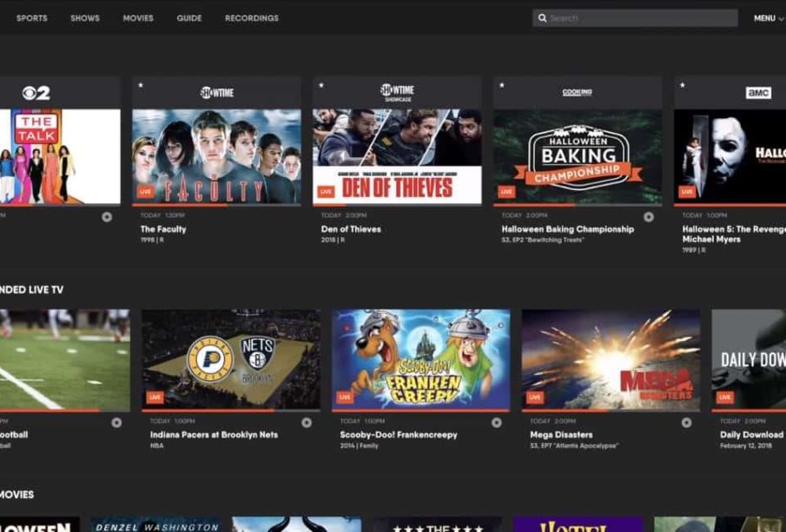View Recordings
This screenshot has height=532, width=786.
click(x=252, y=18)
